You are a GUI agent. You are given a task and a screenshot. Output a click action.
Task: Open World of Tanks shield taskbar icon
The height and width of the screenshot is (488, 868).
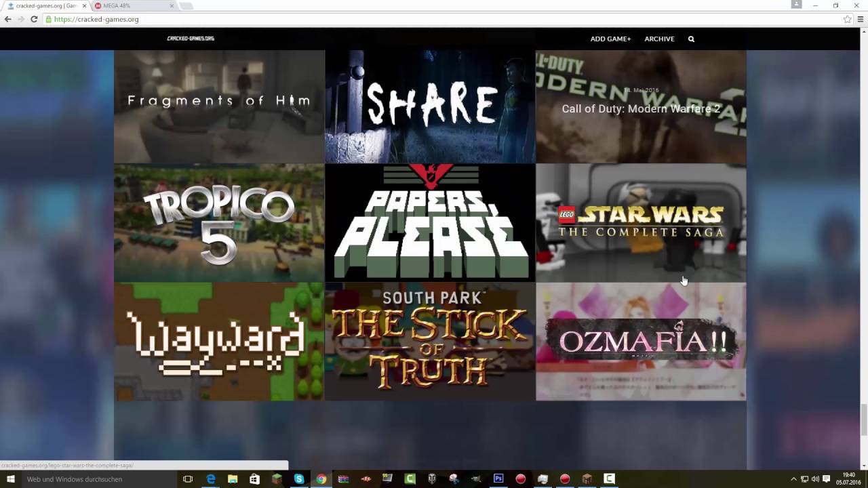coord(432,479)
